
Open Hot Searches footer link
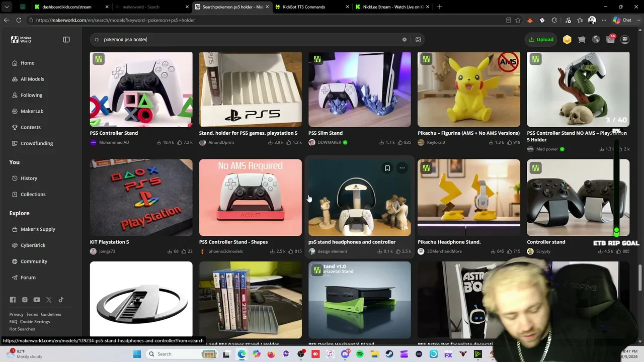pos(22,329)
